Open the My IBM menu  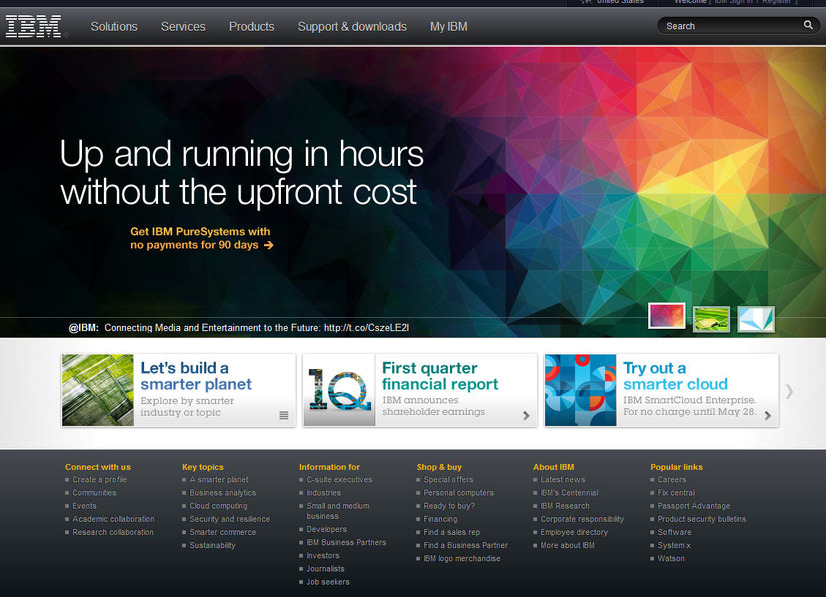pyautogui.click(x=448, y=26)
